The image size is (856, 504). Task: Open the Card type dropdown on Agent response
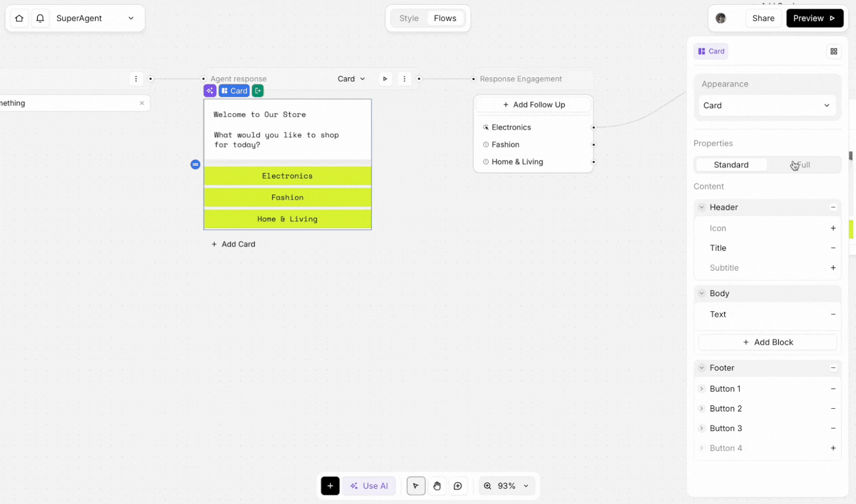pos(351,79)
